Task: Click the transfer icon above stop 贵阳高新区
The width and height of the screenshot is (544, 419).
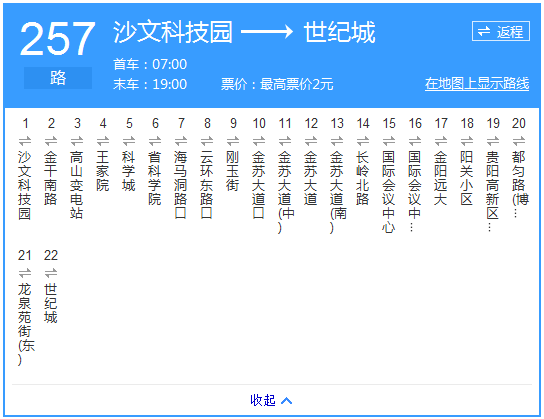Action: coord(493,141)
